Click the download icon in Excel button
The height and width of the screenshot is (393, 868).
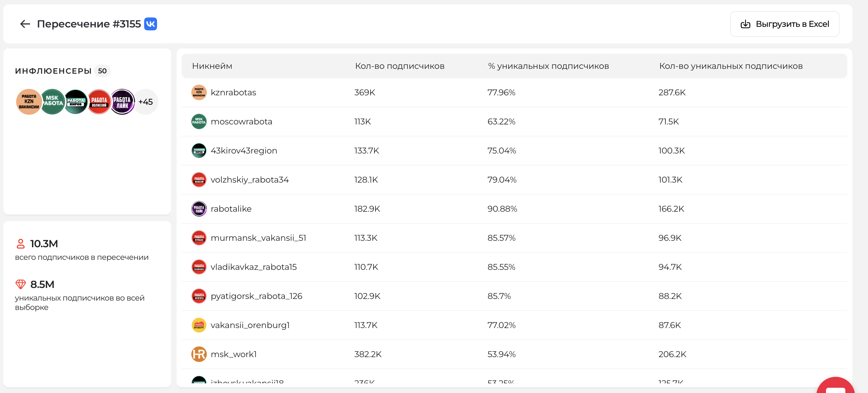(745, 24)
